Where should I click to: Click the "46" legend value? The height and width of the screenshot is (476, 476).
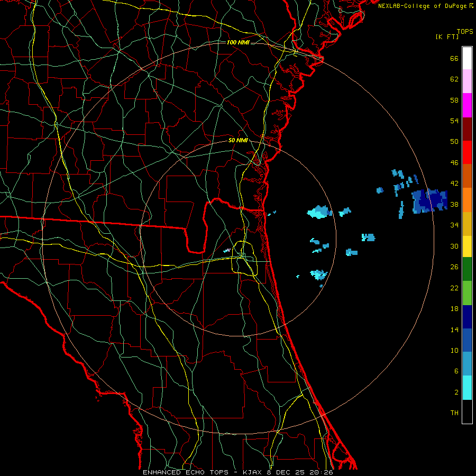point(454,163)
